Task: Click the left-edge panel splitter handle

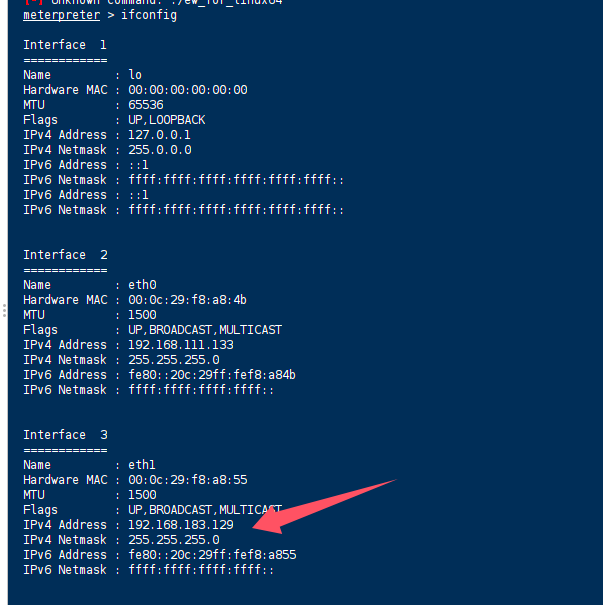Action: [x=3, y=308]
